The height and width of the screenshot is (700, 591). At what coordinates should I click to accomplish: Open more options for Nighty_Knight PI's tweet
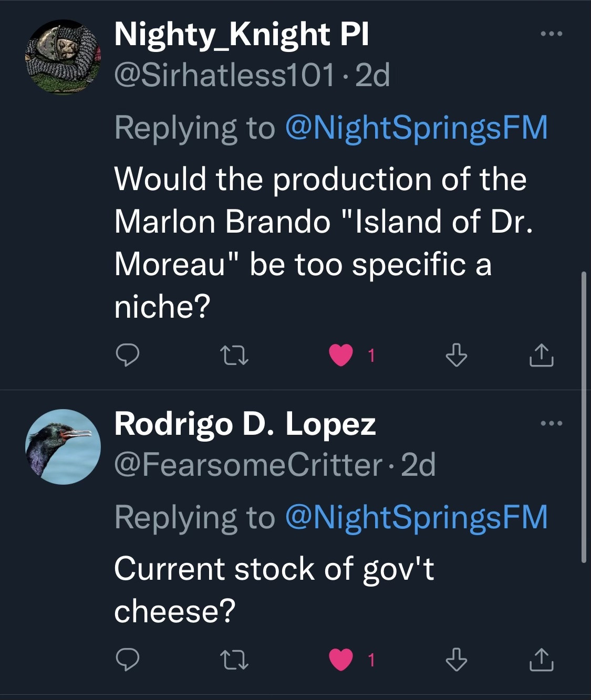pyautogui.click(x=552, y=34)
